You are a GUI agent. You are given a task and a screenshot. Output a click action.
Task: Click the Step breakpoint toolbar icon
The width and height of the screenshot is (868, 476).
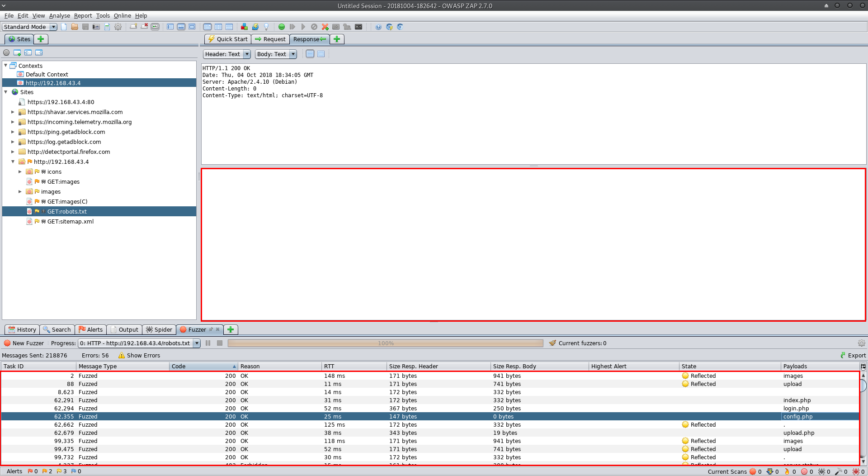pos(292,27)
